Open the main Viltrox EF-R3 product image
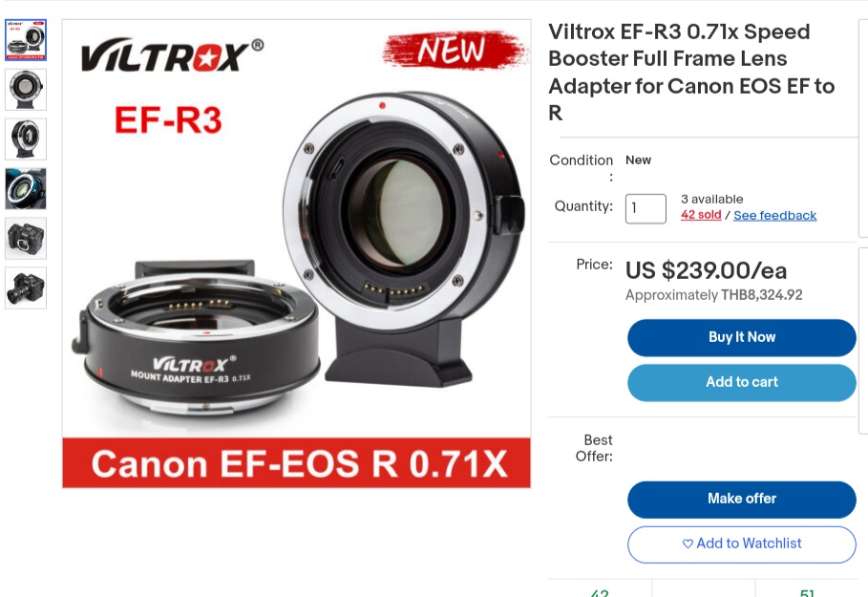This screenshot has height=597, width=868. tap(297, 254)
